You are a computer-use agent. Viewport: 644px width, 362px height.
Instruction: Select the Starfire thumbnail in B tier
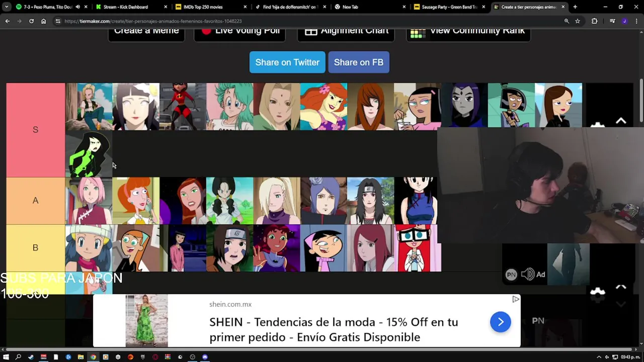277,248
